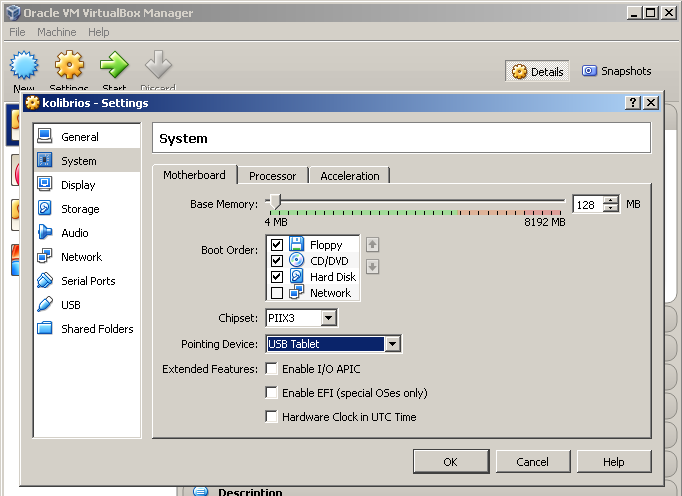
Task: Decrease base memory with down spinner arrow
Action: pos(611,208)
